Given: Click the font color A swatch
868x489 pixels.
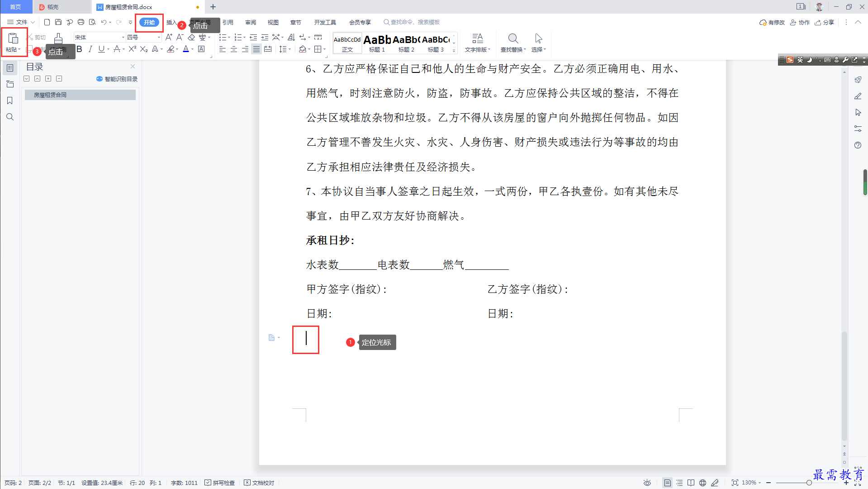Looking at the screenshot, I should click(185, 49).
